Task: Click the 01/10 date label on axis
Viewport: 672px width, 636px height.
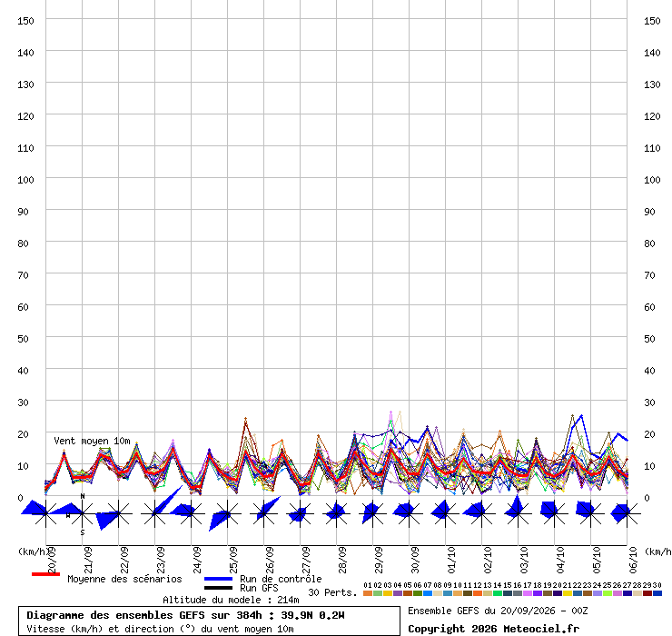Action: 451,560
